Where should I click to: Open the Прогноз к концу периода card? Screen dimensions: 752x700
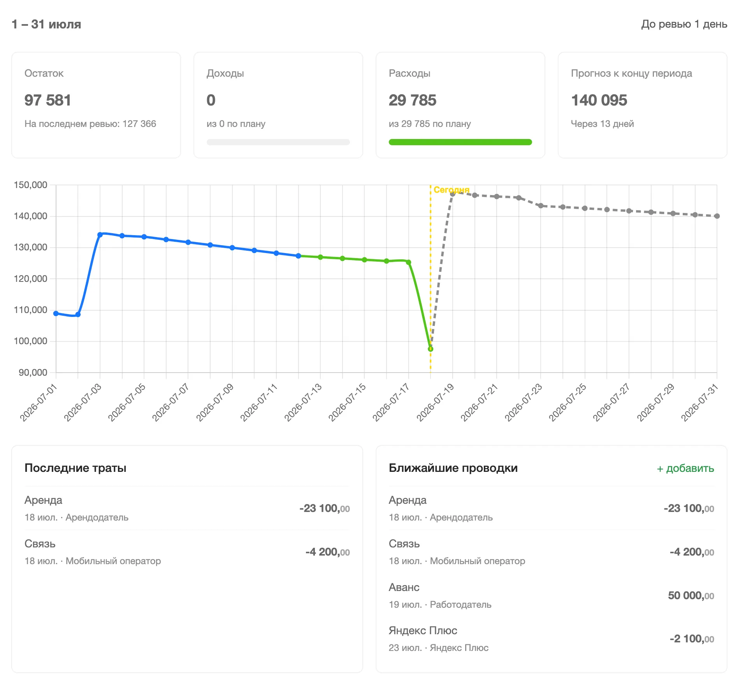643,105
